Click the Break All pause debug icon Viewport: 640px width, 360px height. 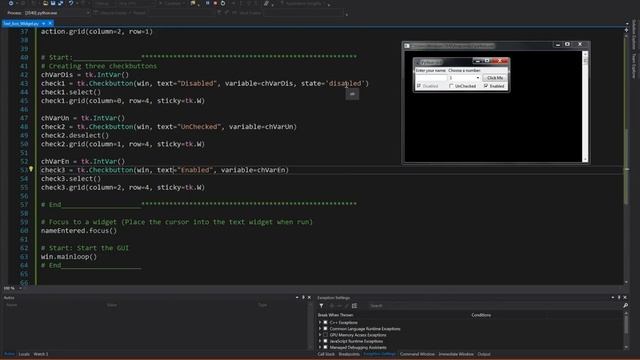tap(208, 3)
